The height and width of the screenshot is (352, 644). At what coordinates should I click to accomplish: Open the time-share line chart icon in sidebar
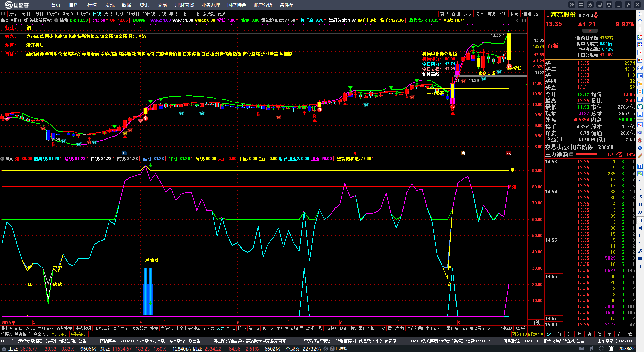pyautogui.click(x=640, y=52)
